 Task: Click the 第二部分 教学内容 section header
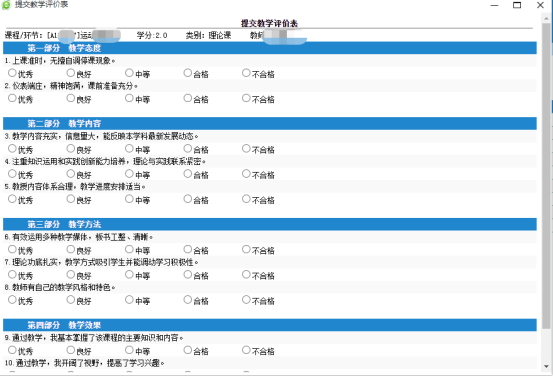tap(270, 123)
